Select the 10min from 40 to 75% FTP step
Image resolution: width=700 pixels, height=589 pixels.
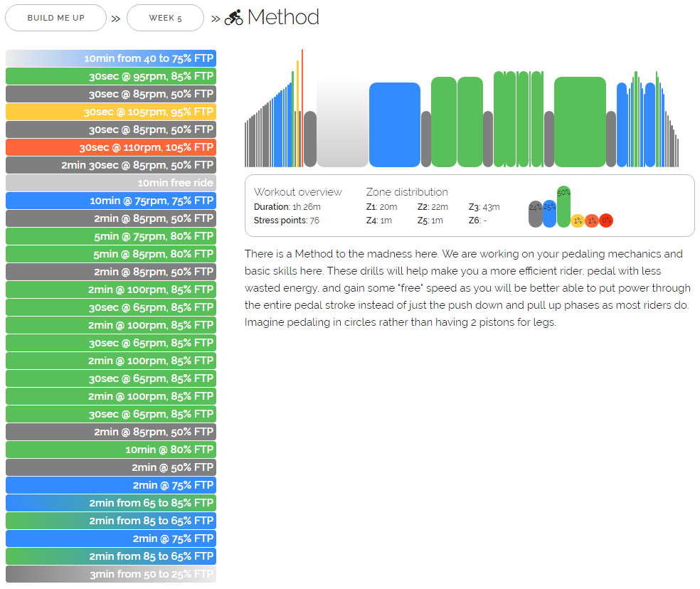pos(111,58)
